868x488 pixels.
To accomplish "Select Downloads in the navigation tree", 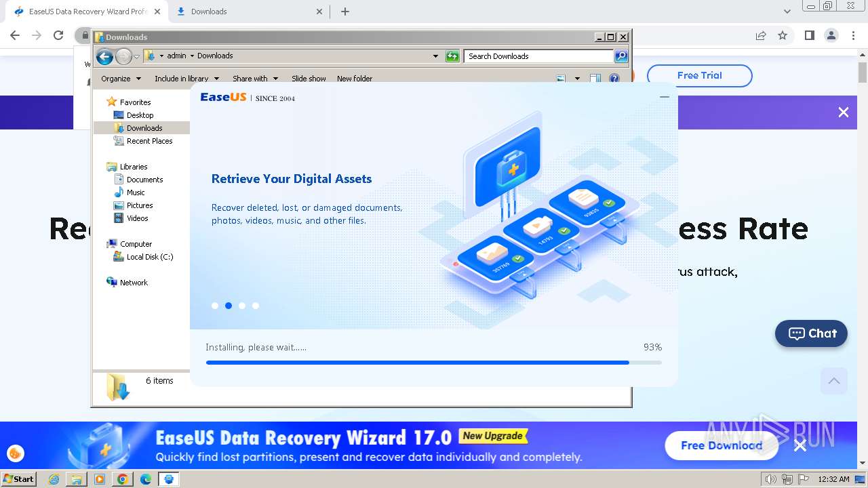I will pos(144,128).
